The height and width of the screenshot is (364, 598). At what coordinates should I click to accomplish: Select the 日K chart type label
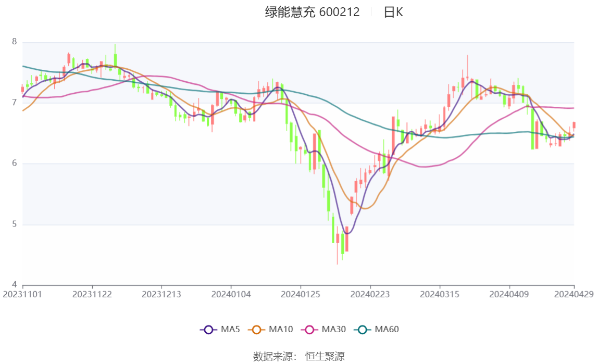pos(393,12)
